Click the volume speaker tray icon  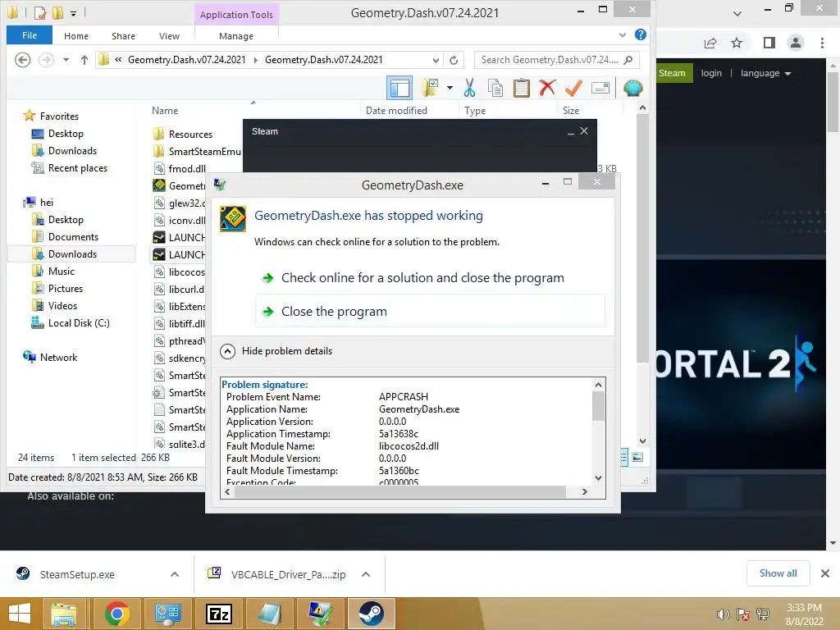(723, 614)
